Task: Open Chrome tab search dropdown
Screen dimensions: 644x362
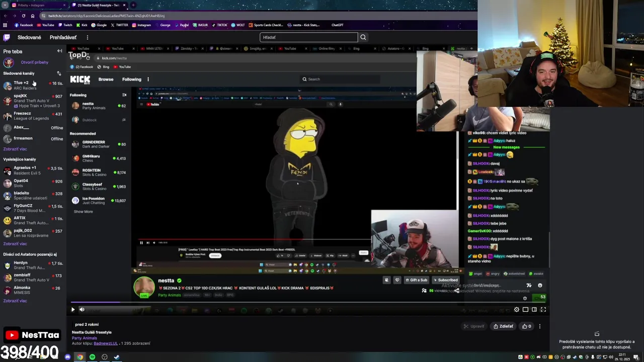Action: coord(5,5)
